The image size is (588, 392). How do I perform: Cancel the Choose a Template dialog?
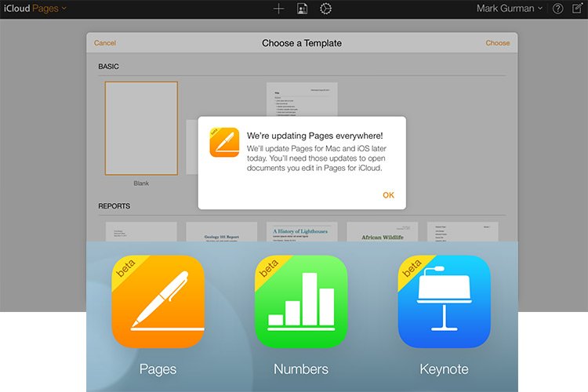coord(105,43)
